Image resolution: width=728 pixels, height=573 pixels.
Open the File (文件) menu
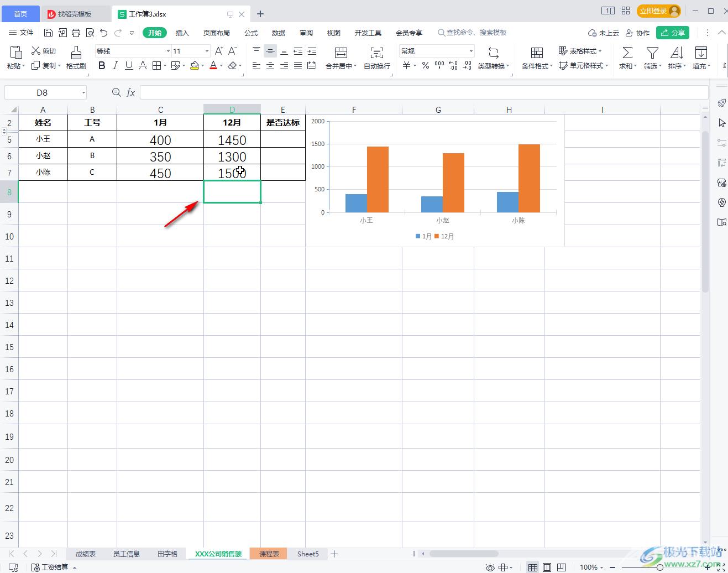tap(22, 33)
